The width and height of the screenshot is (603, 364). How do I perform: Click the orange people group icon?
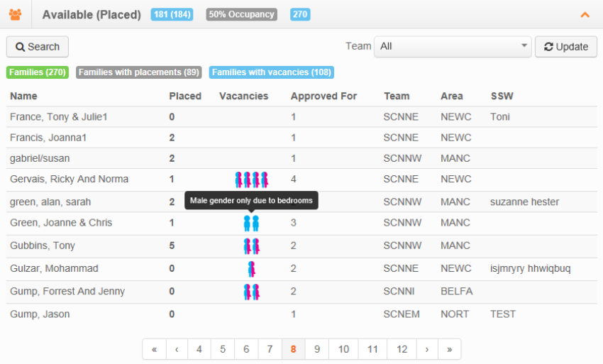pyautogui.click(x=16, y=15)
